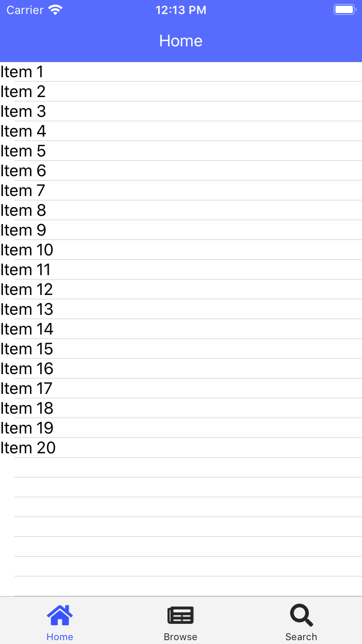Tap the Browse newspaper icon

[x=181, y=615]
